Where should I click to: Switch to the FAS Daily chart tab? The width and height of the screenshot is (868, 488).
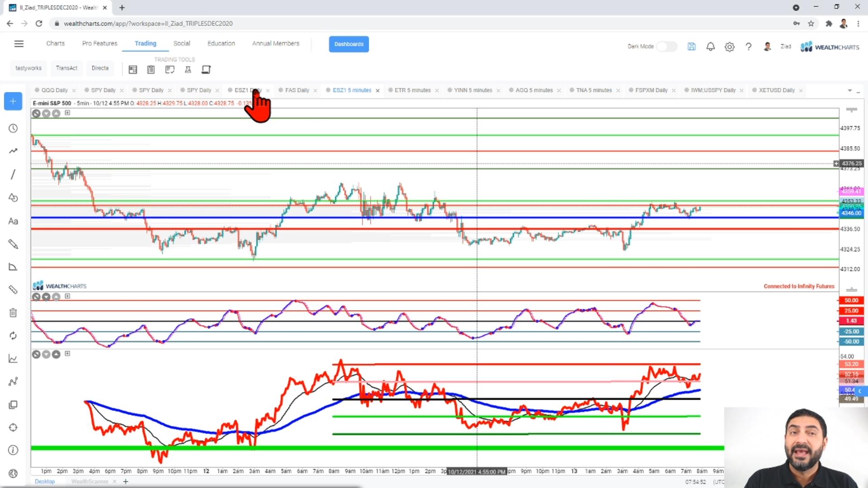point(297,90)
